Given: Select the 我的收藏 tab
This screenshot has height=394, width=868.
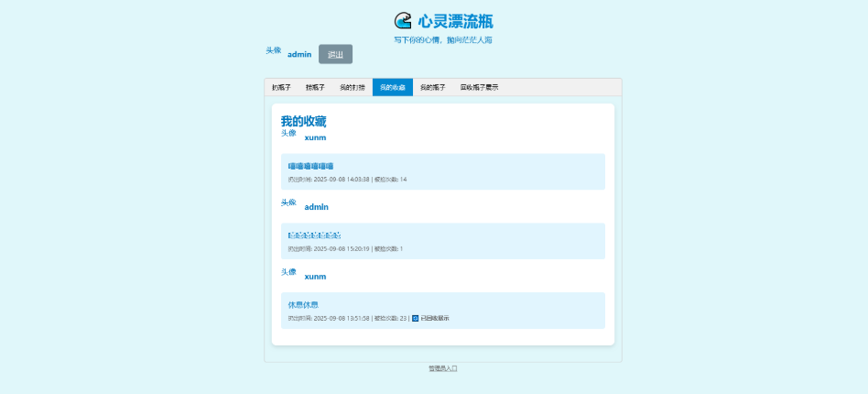Looking at the screenshot, I should pos(393,88).
